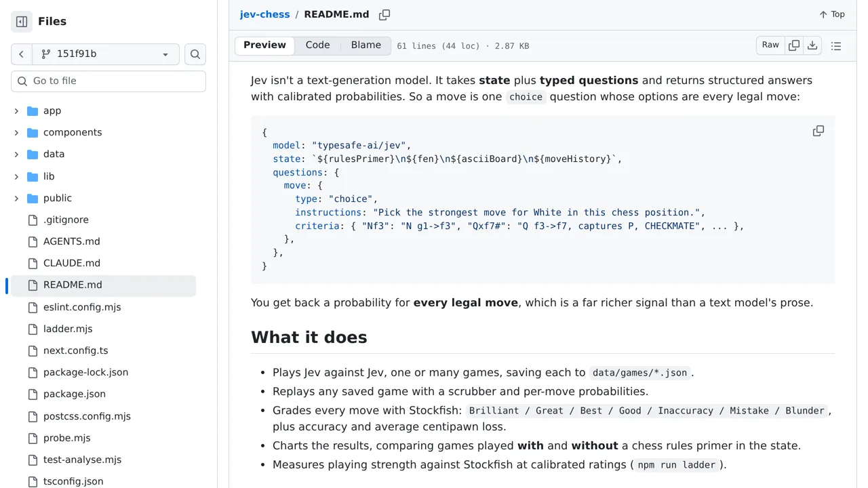Click the package-lock.json file icon
The height and width of the screenshot is (488, 868).
(33, 372)
